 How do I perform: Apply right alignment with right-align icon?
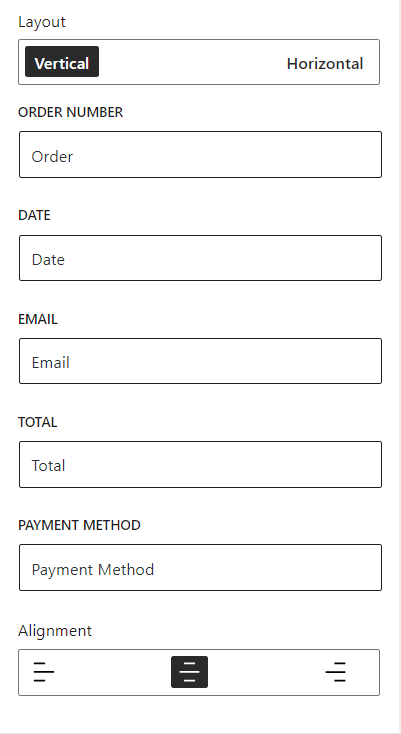(x=335, y=672)
